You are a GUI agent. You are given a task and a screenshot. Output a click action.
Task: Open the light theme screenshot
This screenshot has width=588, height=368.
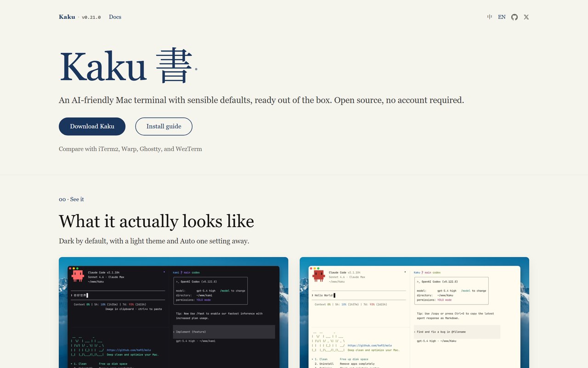tap(414, 312)
